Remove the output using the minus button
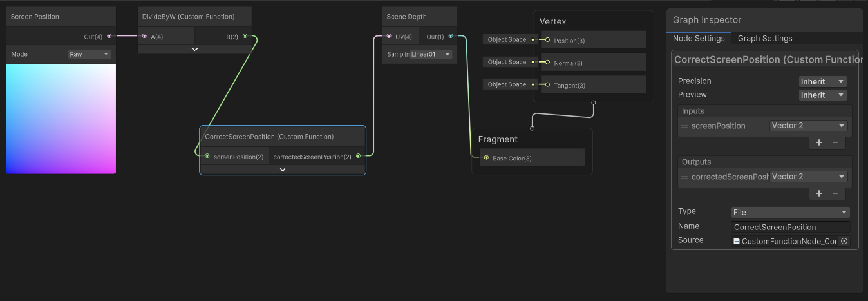Viewport: 868px width, 301px height. click(x=835, y=193)
